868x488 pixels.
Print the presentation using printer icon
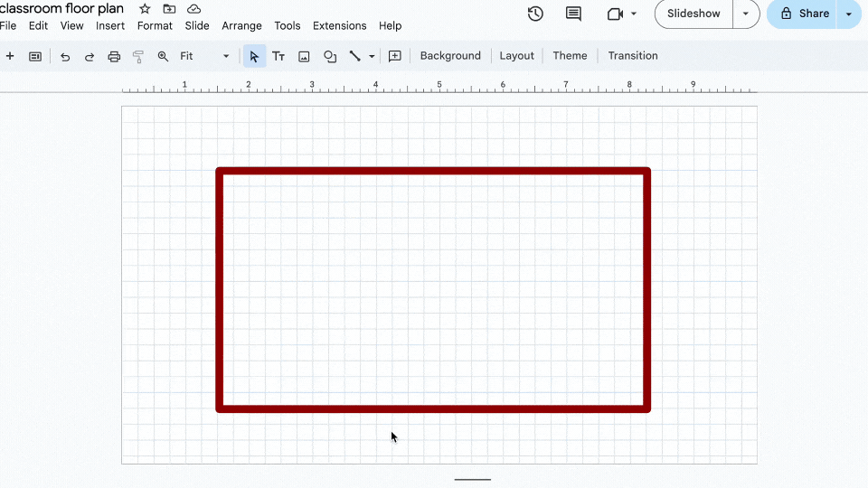114,56
